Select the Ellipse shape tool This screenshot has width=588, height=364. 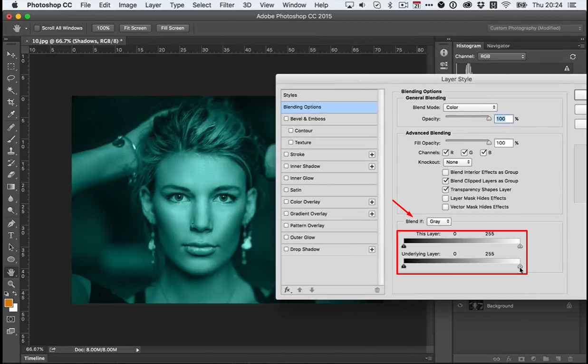pos(11,259)
